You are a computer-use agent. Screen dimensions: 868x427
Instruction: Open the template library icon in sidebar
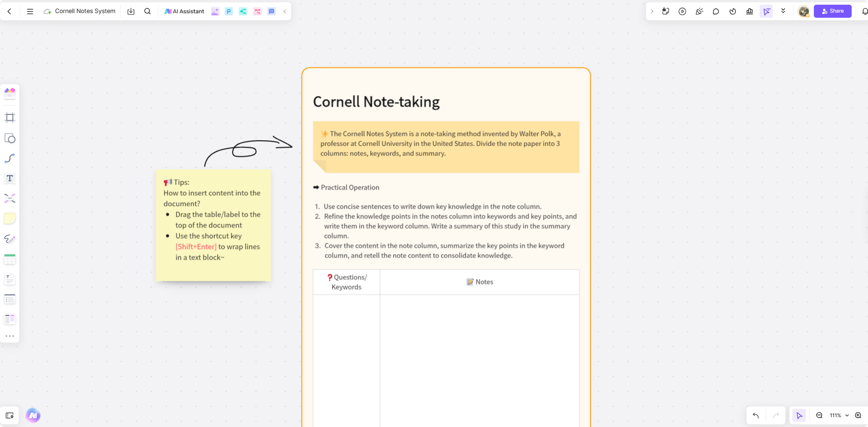pos(10,93)
